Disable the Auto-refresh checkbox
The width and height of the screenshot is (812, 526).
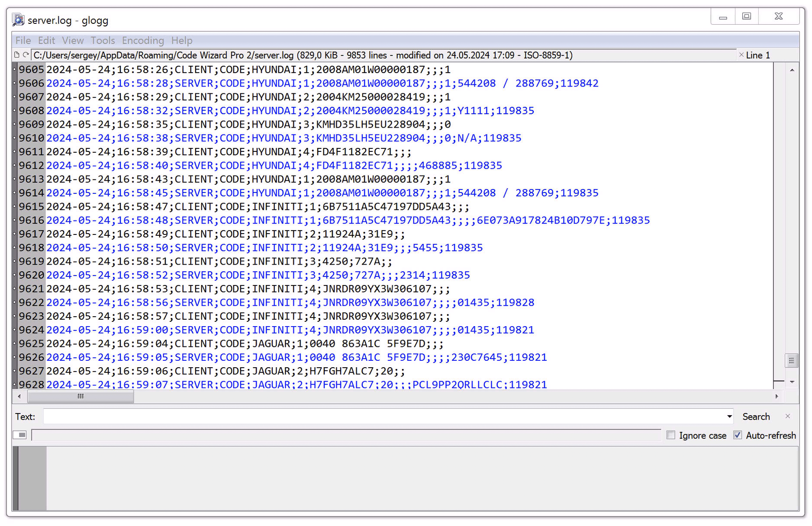[737, 435]
